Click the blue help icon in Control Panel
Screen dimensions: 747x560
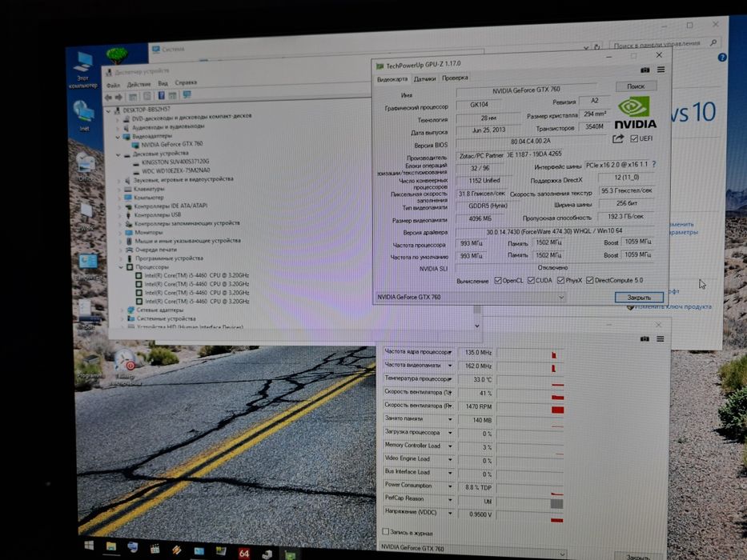click(722, 58)
